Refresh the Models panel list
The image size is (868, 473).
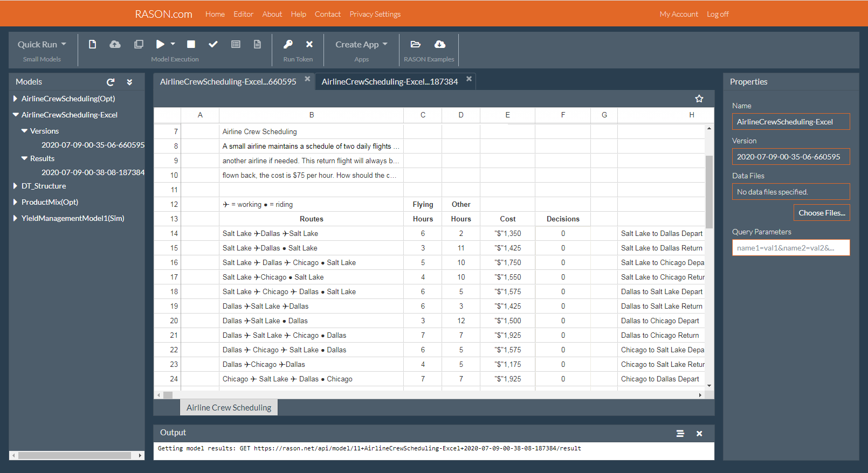(x=111, y=82)
